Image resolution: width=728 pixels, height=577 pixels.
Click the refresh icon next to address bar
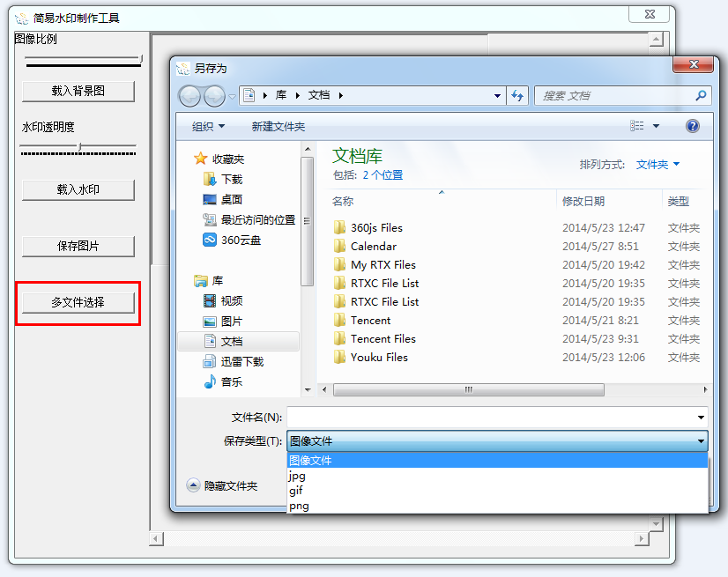(x=517, y=96)
